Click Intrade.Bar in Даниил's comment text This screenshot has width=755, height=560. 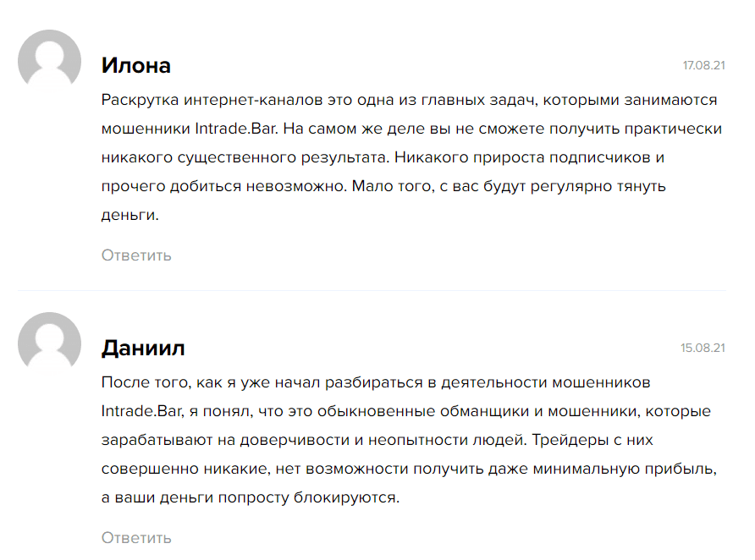tap(142, 411)
